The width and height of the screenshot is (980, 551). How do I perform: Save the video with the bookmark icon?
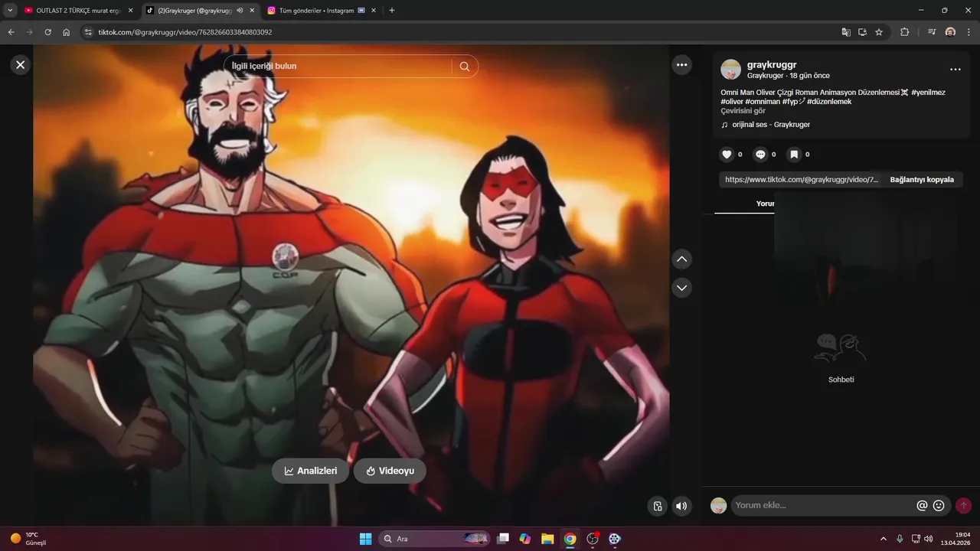coord(794,155)
